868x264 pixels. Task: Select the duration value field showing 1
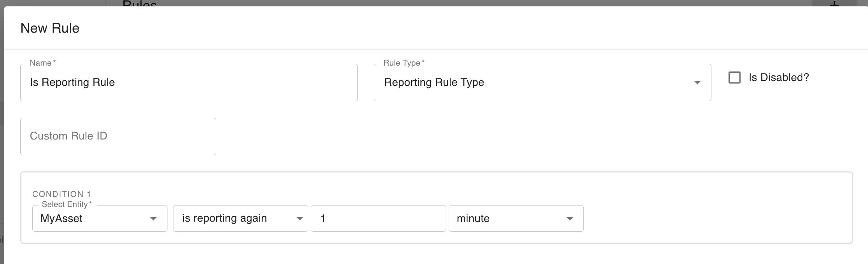(x=378, y=219)
